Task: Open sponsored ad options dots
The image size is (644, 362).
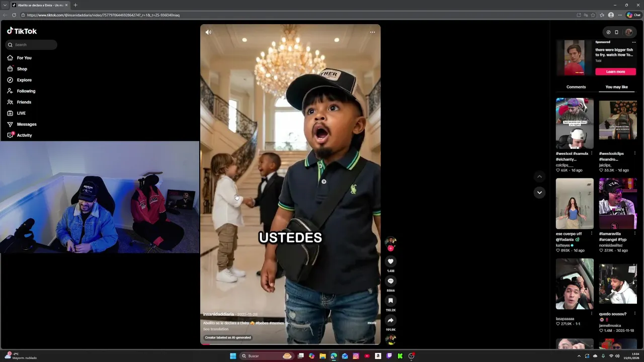Action: (x=633, y=42)
